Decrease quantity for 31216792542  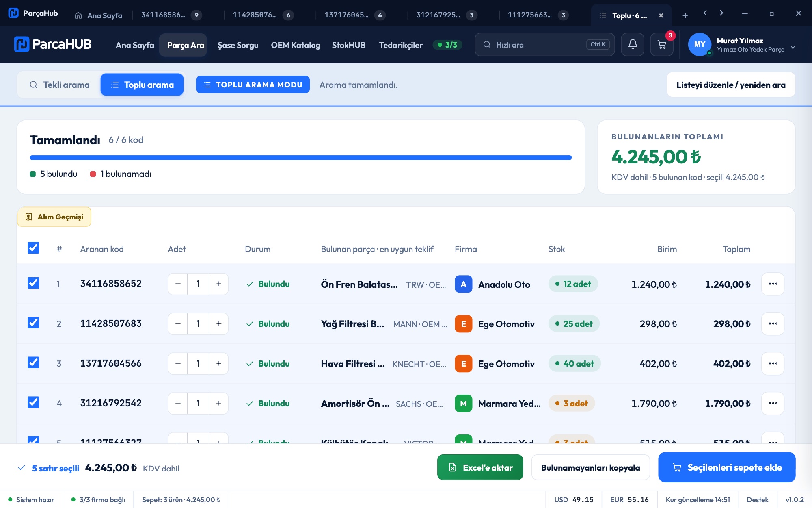tap(178, 403)
